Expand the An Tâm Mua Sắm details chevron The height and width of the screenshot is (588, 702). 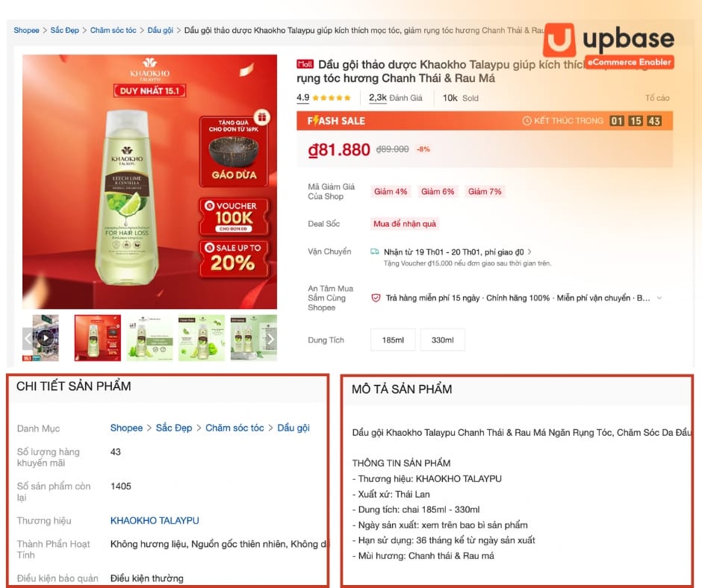click(x=659, y=298)
